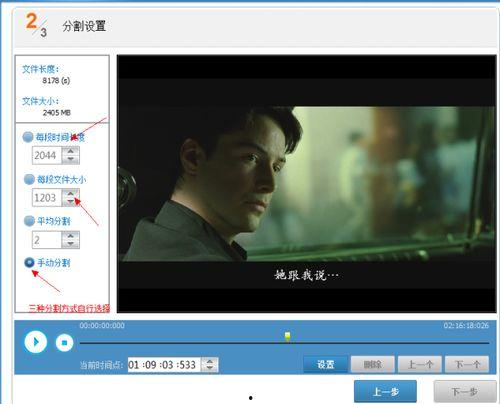Click the 文件长度 label
The width and height of the screenshot is (500, 404).
click(40, 69)
